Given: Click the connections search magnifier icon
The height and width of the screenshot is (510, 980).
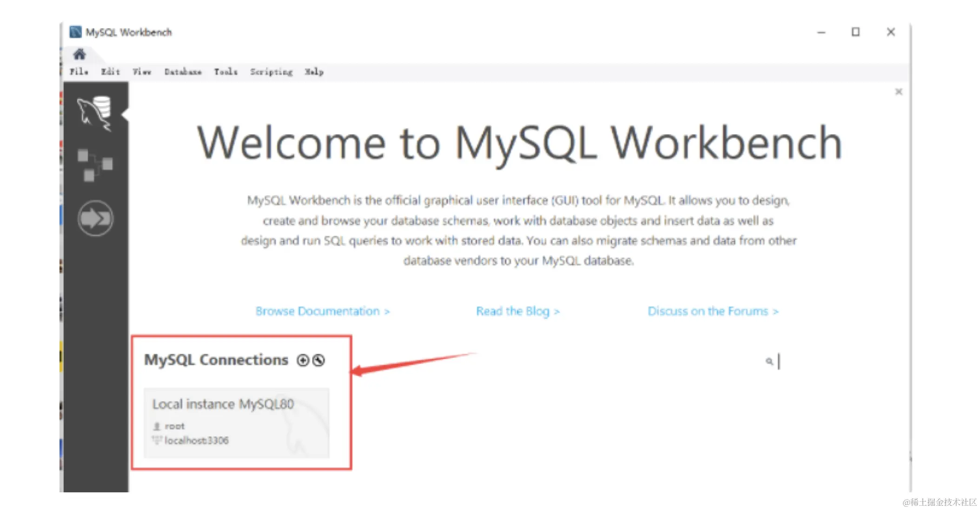Looking at the screenshot, I should tap(769, 361).
